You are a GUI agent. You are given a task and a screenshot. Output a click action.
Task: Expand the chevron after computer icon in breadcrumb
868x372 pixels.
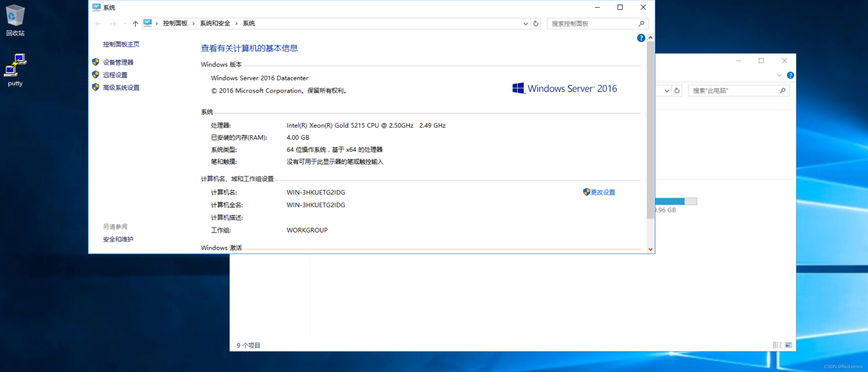tap(157, 23)
